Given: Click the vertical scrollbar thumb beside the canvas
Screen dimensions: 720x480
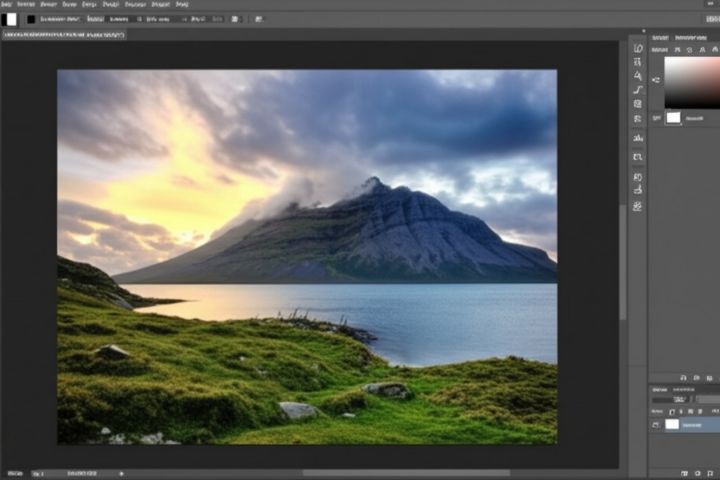Looking at the screenshot, I should click(623, 262).
